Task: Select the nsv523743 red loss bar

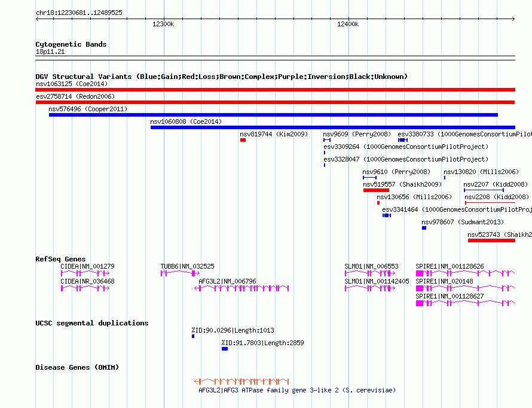Action: tap(491, 240)
